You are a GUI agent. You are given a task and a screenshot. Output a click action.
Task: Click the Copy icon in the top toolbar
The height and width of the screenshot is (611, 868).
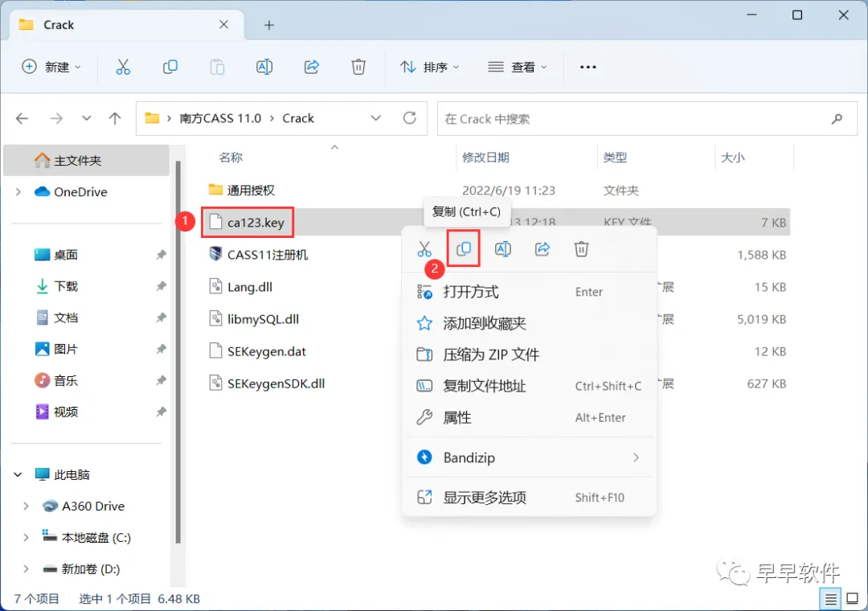(x=170, y=67)
